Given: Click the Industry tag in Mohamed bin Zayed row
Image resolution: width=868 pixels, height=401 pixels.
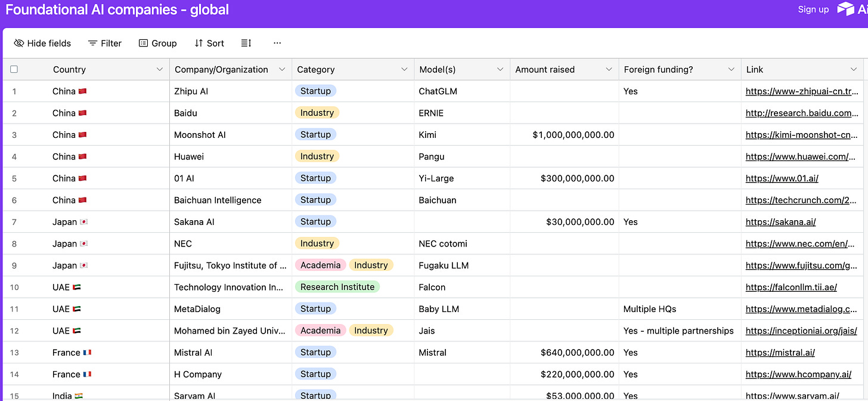Looking at the screenshot, I should click(371, 331).
